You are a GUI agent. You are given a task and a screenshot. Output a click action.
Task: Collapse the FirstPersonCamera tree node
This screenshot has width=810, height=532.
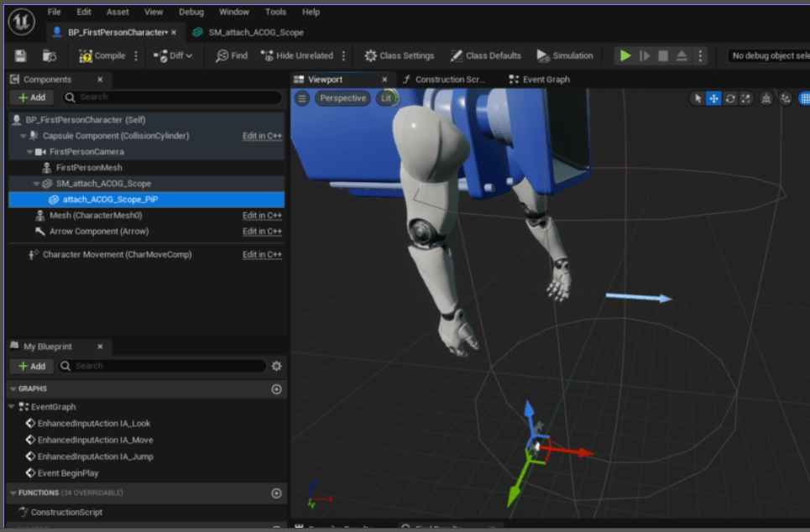point(30,152)
